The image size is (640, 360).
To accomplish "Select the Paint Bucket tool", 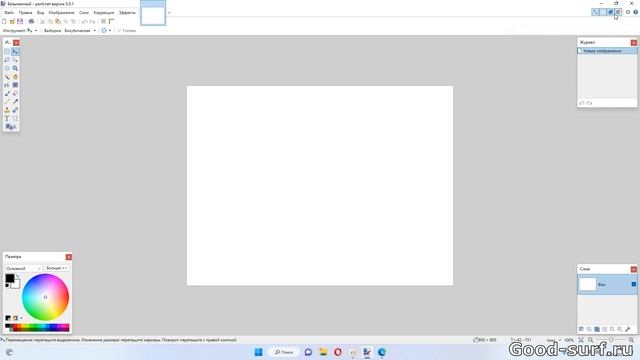I will click(x=7, y=85).
